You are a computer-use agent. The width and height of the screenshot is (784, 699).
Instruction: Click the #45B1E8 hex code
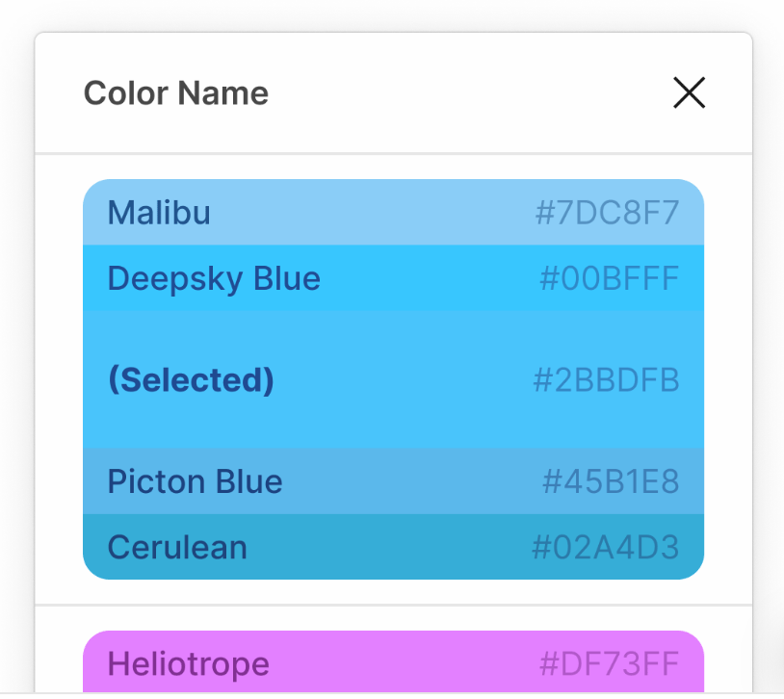coord(610,481)
